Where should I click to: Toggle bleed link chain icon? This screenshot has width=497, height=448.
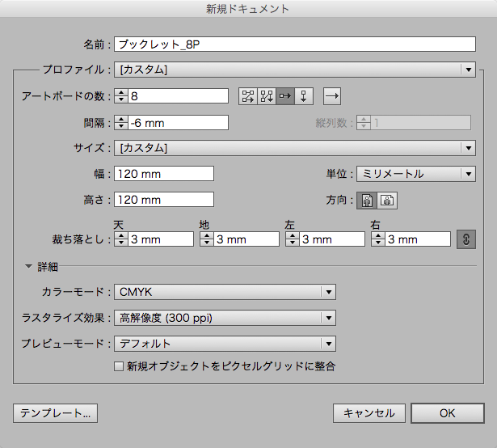[x=466, y=239]
